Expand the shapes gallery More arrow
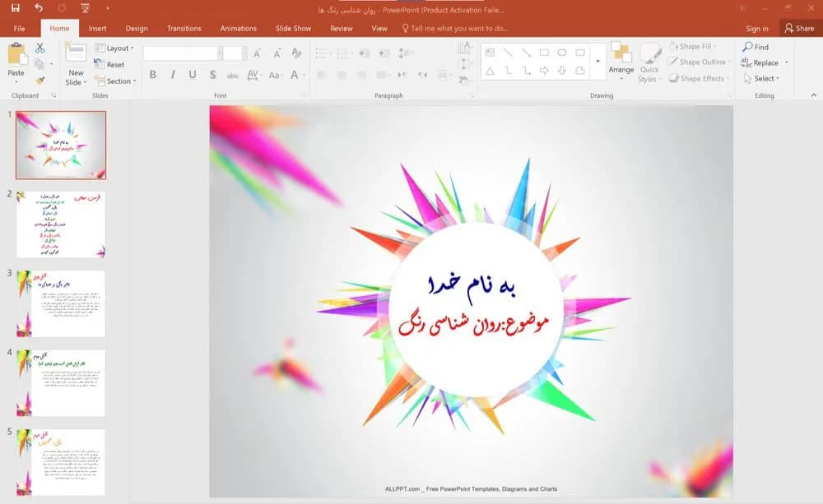 [597, 62]
